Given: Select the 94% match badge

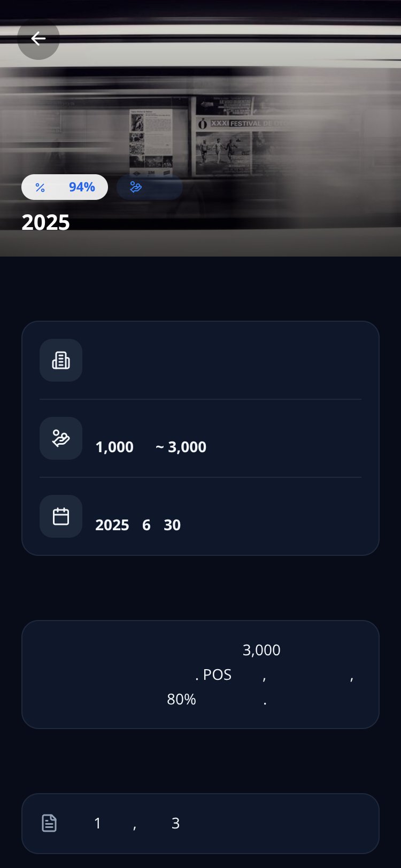Looking at the screenshot, I should 65,187.
